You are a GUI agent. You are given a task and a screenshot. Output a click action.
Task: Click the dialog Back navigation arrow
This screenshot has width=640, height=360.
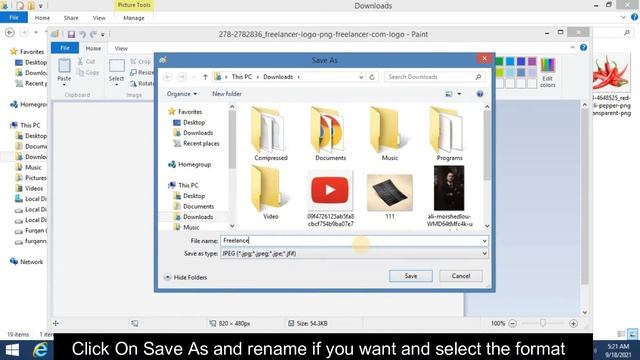[x=168, y=77]
